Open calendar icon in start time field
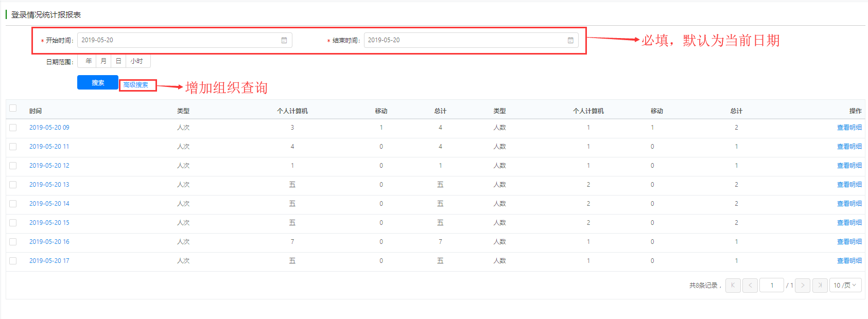The image size is (868, 319). (284, 40)
